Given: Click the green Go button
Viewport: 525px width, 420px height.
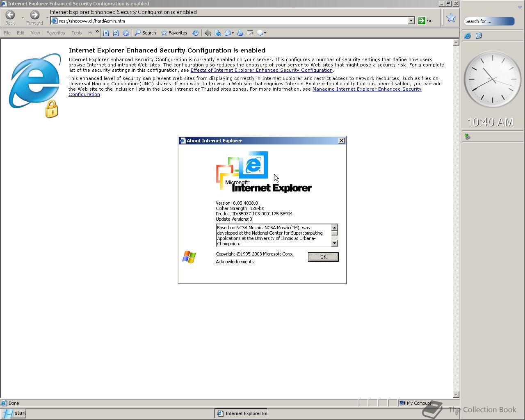Looking at the screenshot, I should click(x=425, y=21).
